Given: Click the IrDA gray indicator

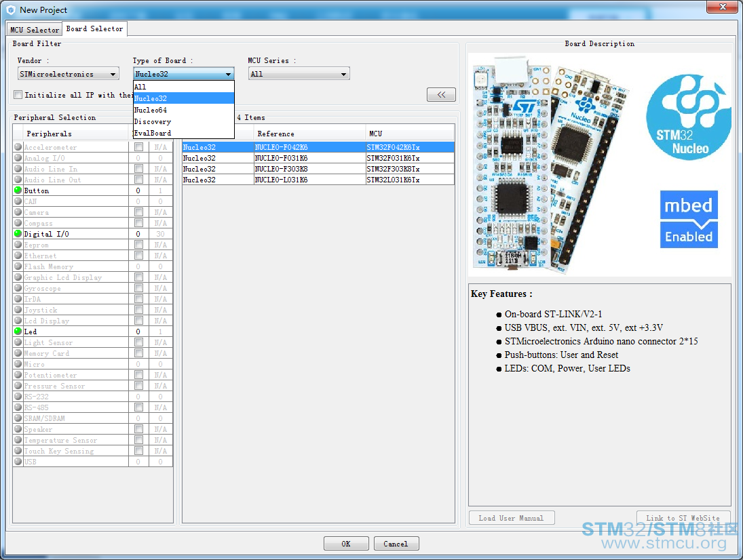Looking at the screenshot, I should click(x=18, y=299).
